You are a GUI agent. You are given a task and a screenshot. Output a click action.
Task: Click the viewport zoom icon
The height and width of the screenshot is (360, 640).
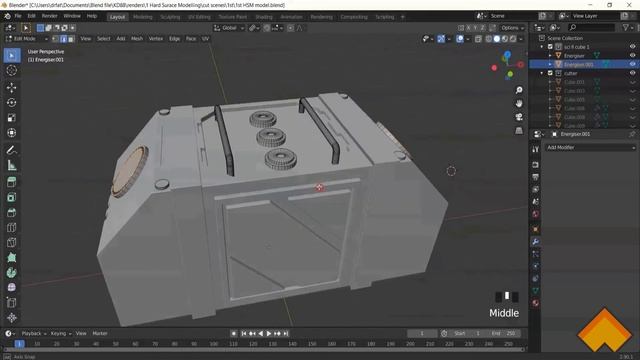[519, 90]
